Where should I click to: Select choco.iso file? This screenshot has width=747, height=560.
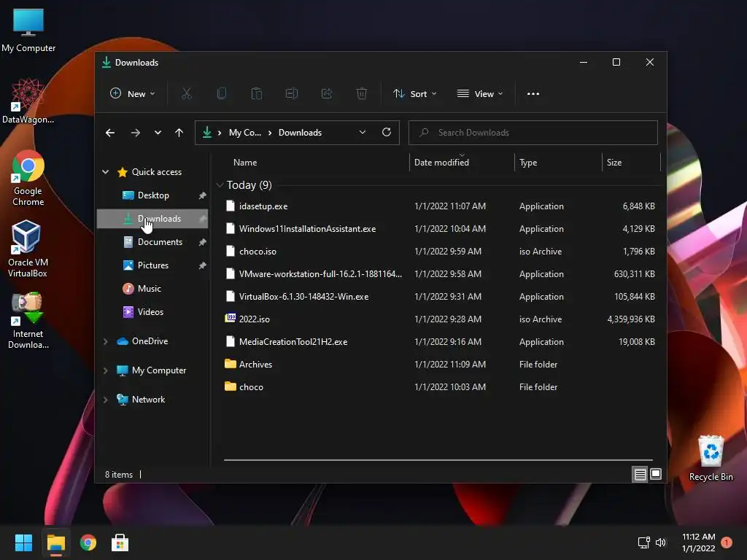(x=439, y=252)
